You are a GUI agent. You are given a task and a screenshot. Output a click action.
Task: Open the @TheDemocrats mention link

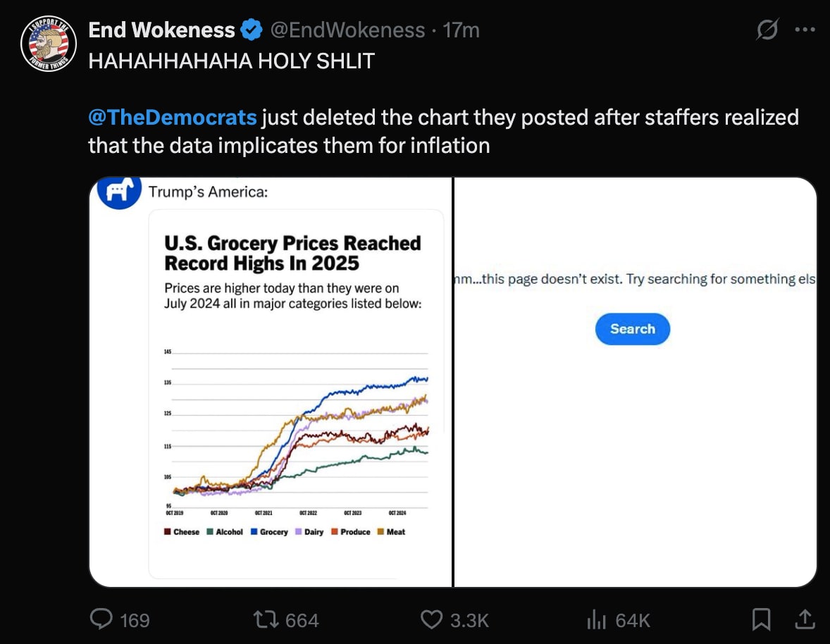point(173,117)
